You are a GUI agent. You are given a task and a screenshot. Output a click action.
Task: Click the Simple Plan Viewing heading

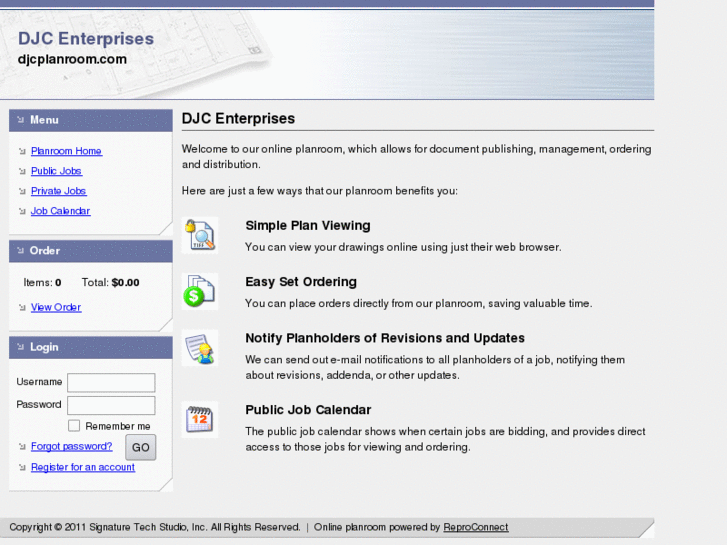pos(308,225)
